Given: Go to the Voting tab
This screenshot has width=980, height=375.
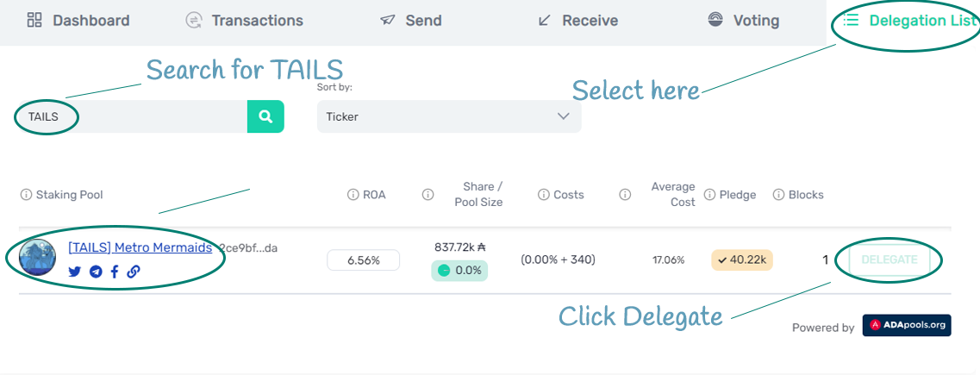Looking at the screenshot, I should click(743, 21).
